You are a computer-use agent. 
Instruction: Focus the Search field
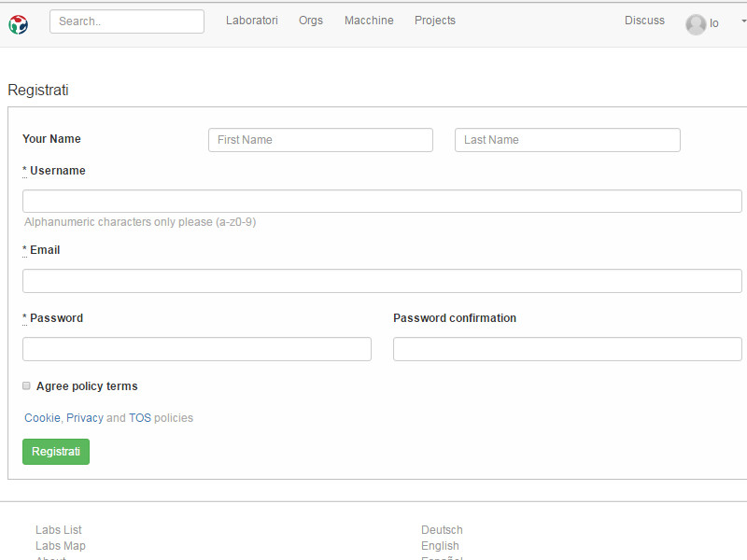pyautogui.click(x=127, y=21)
